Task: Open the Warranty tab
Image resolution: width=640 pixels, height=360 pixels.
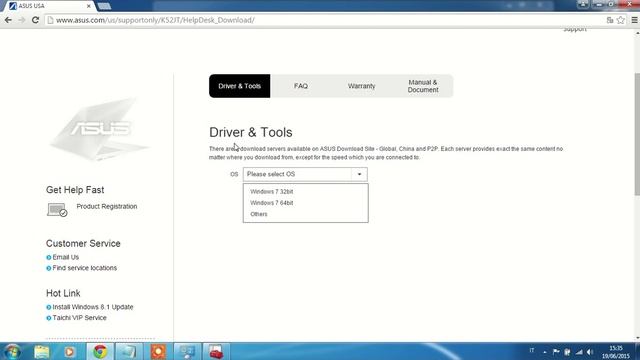Action: (x=362, y=86)
